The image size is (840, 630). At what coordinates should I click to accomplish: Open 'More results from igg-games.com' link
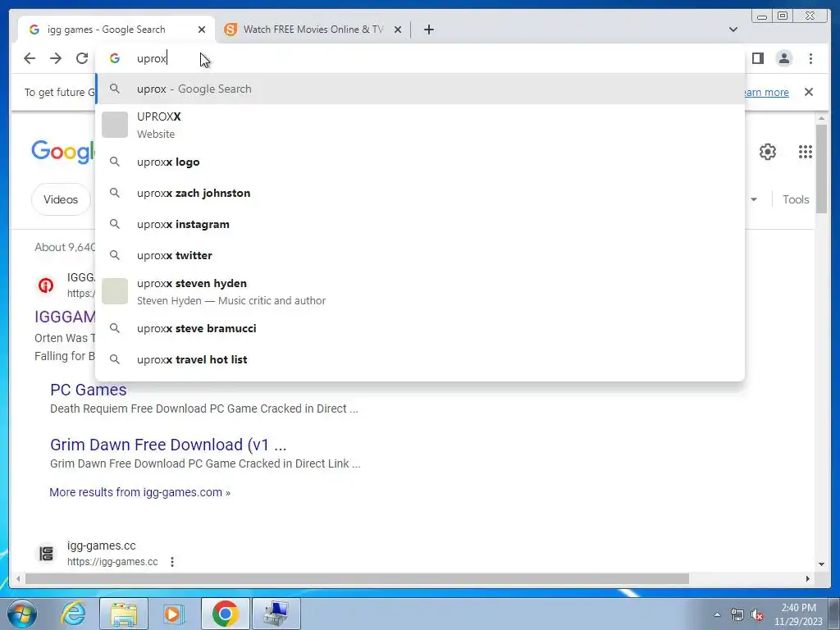tap(139, 492)
